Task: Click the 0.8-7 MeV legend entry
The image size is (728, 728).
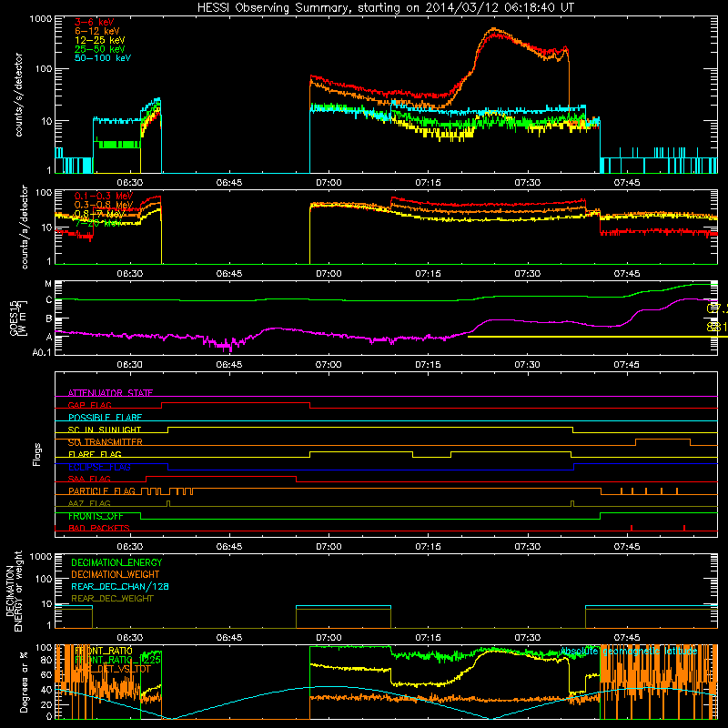Action: coord(99,214)
